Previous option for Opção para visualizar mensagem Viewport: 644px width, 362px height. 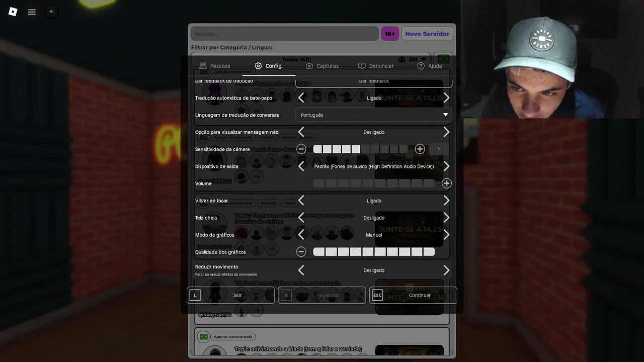[301, 132]
